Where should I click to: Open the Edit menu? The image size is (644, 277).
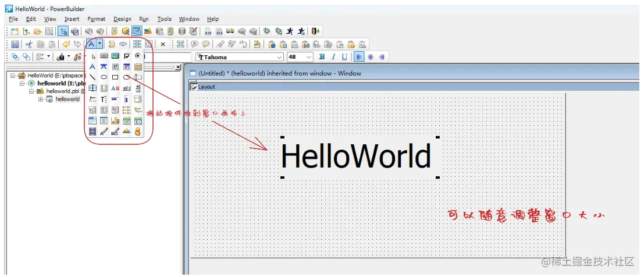click(x=31, y=19)
